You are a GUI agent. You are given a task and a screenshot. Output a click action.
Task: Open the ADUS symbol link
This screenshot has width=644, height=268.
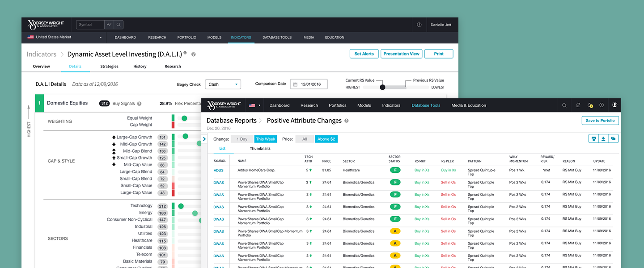[x=219, y=170]
